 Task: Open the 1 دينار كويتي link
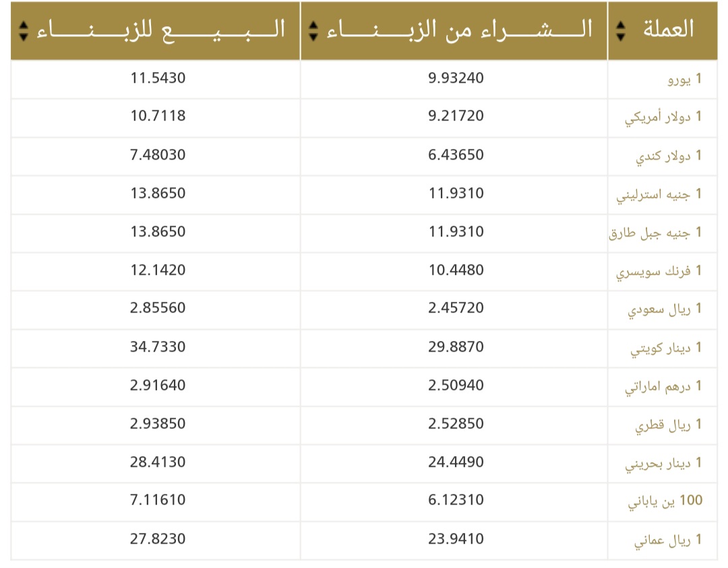(666, 348)
